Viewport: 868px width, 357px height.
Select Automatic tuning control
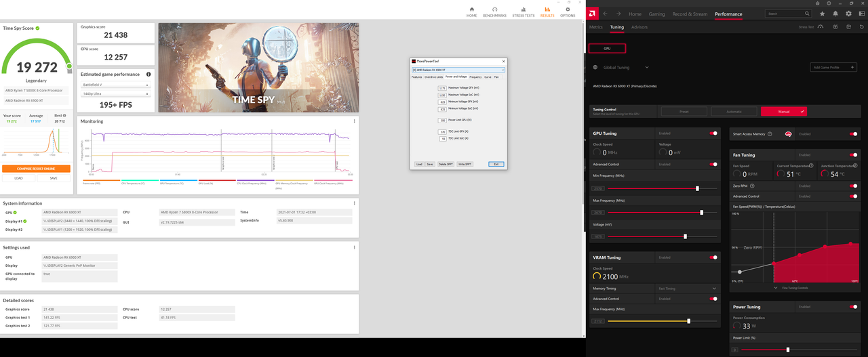click(734, 111)
